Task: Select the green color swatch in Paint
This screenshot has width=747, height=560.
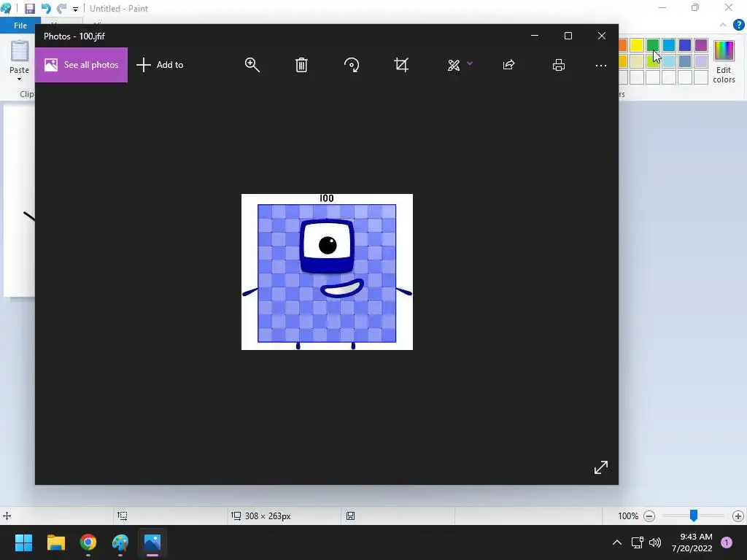Action: (653, 45)
